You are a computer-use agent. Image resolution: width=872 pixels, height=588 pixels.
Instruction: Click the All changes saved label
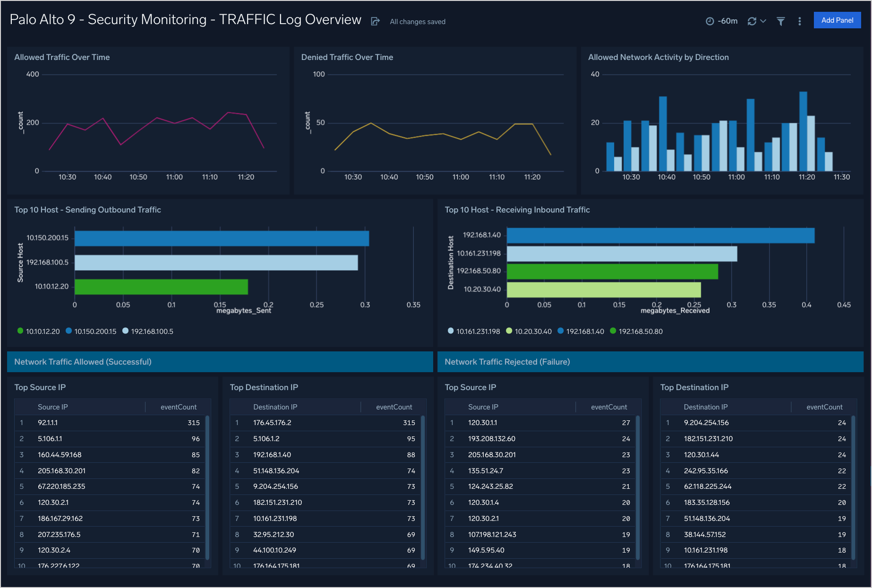coord(417,21)
